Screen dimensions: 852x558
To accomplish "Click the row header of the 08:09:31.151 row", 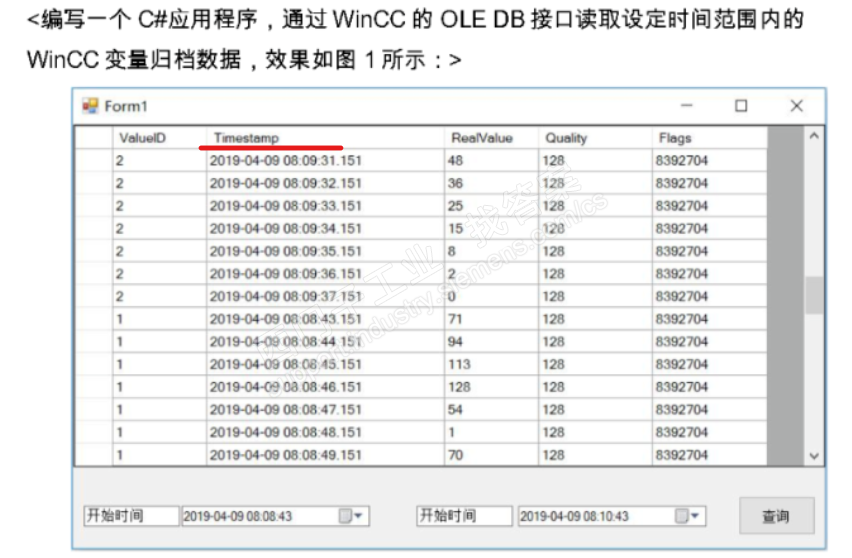I will 94,161.
